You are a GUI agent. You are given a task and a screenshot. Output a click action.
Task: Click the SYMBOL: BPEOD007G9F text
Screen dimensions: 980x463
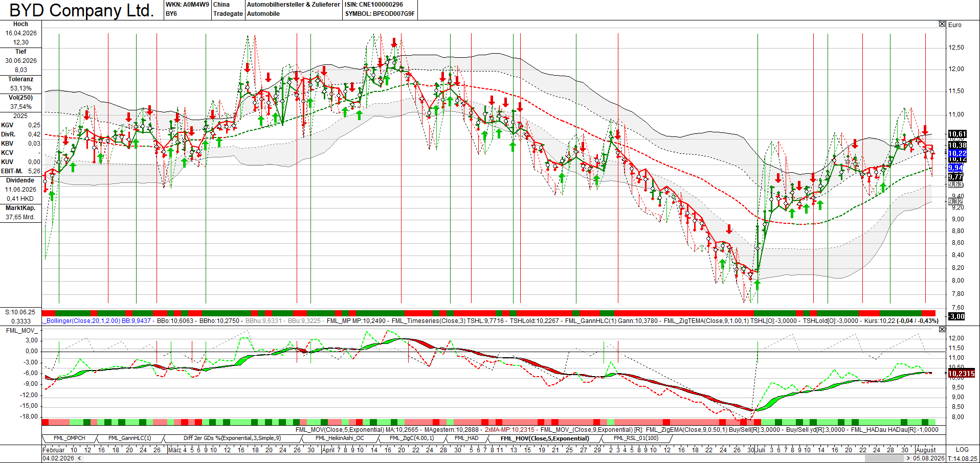tap(380, 14)
